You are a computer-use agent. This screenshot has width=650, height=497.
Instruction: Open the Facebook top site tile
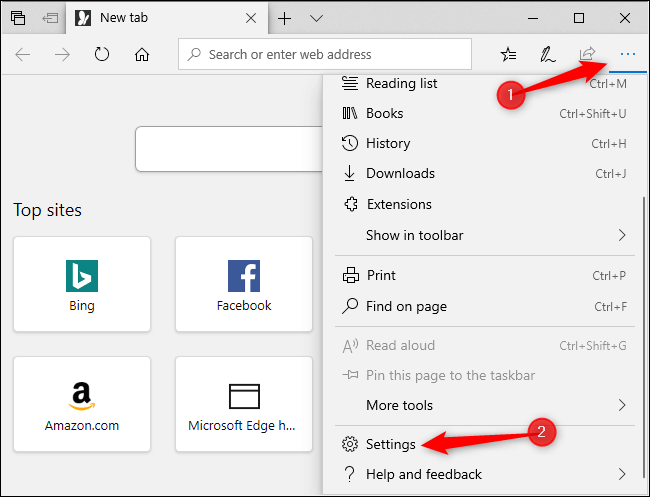244,284
